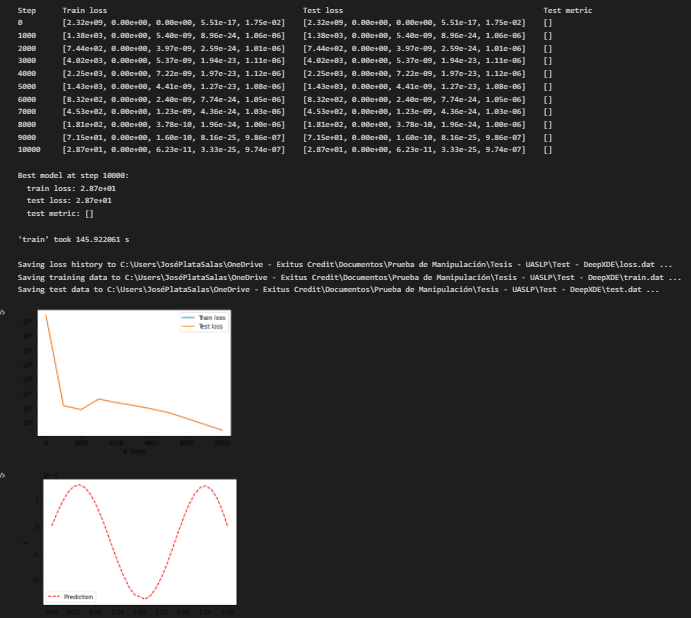The width and height of the screenshot is (691, 618).
Task: Select step value 3000 in the table
Action: point(27,60)
